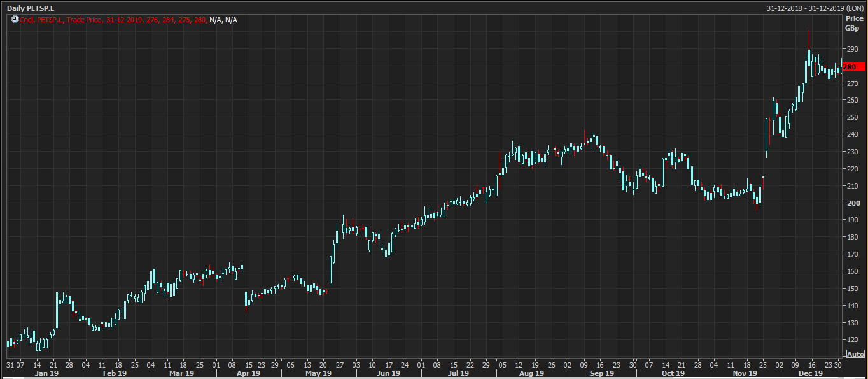Viewport: 868px width, 379px height.
Task: Click the 290 price axis label
Action: tap(853, 49)
